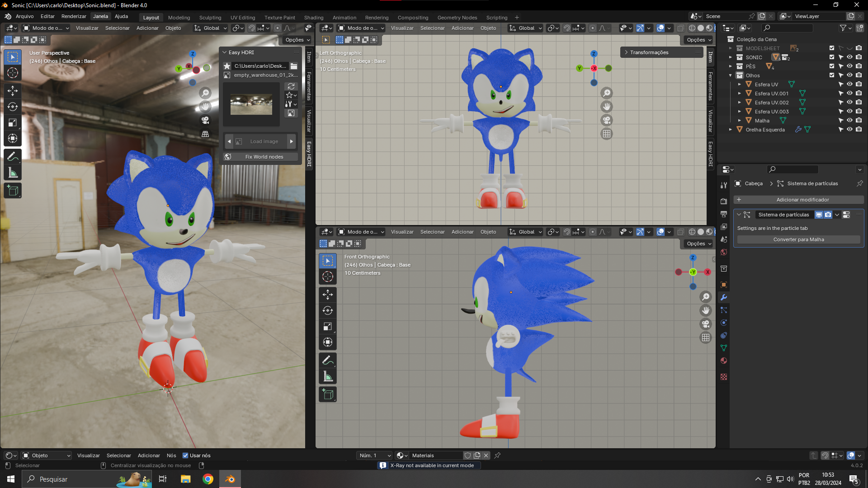The height and width of the screenshot is (488, 868).
Task: Toggle the Usar nós checkbox
Action: (185, 455)
